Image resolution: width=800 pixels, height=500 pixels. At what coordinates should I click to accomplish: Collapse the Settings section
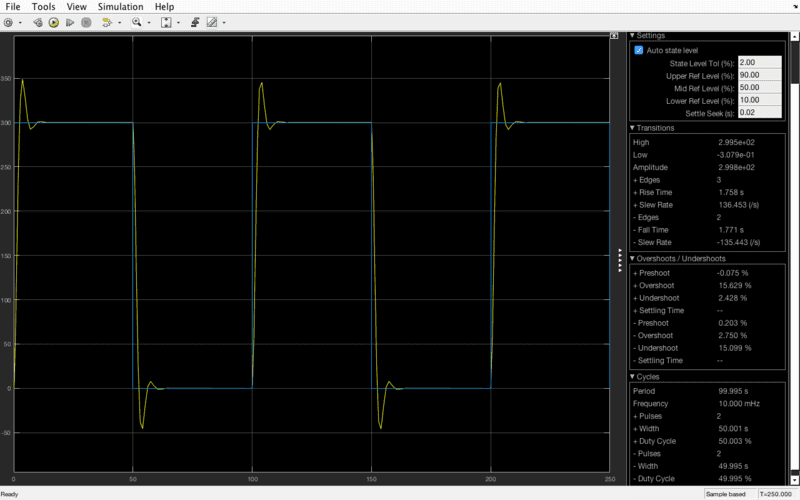(x=632, y=36)
